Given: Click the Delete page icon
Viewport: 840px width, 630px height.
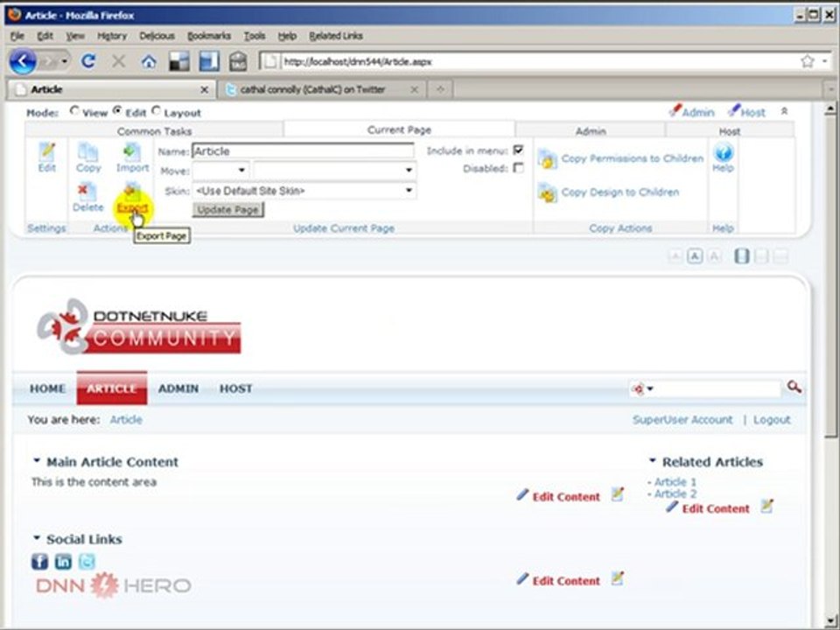Looking at the screenshot, I should tap(87, 192).
